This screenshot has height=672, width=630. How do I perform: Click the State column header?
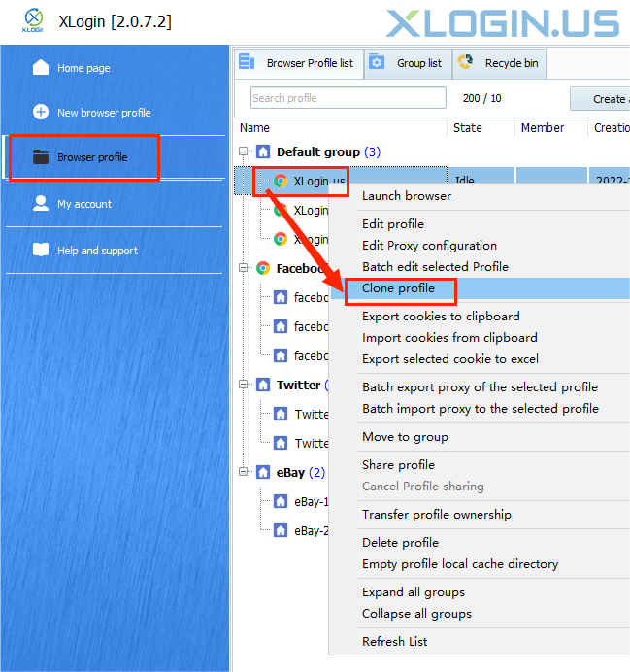point(468,128)
